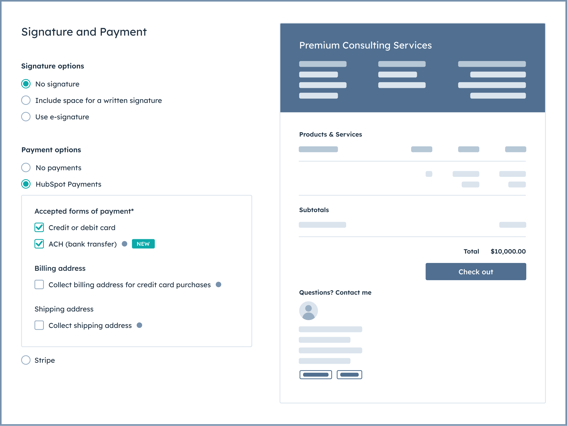This screenshot has width=567, height=426.
Task: Click the $10,000.00 total amount
Action: coord(508,251)
